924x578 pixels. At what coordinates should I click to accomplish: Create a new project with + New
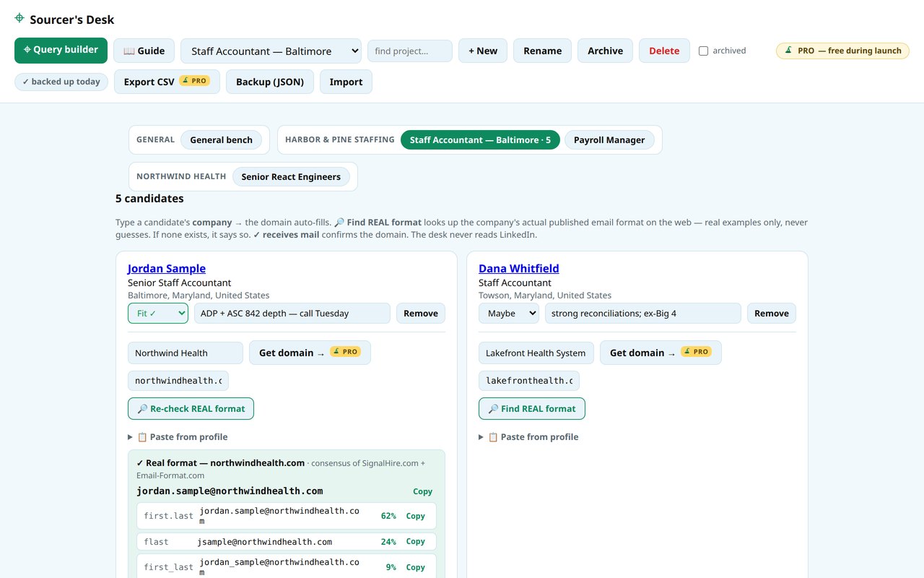(483, 51)
